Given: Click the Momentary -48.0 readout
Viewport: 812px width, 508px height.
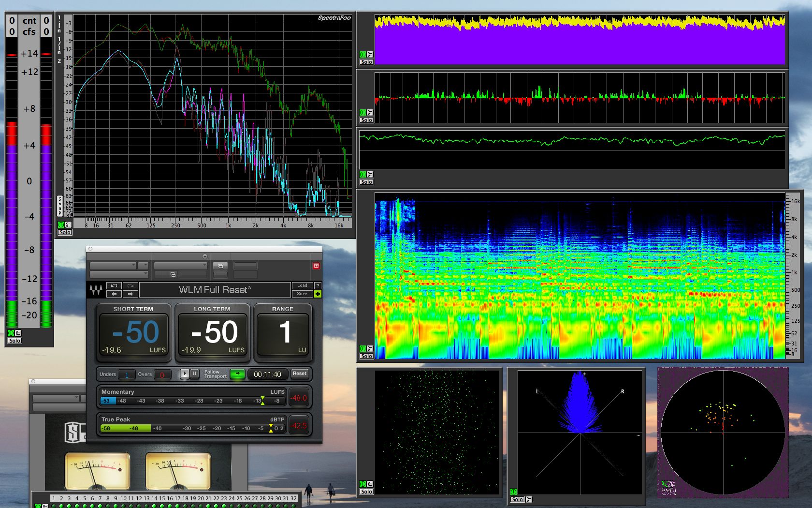Looking at the screenshot, I should click(299, 398).
